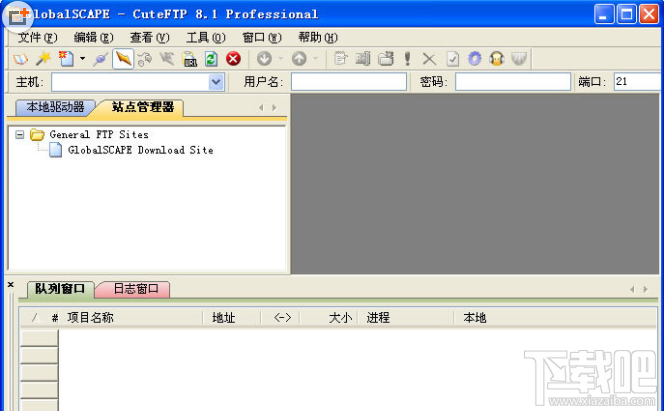The height and width of the screenshot is (411, 664).
Task: Expand the 主机 host dropdown list
Action: (x=216, y=82)
